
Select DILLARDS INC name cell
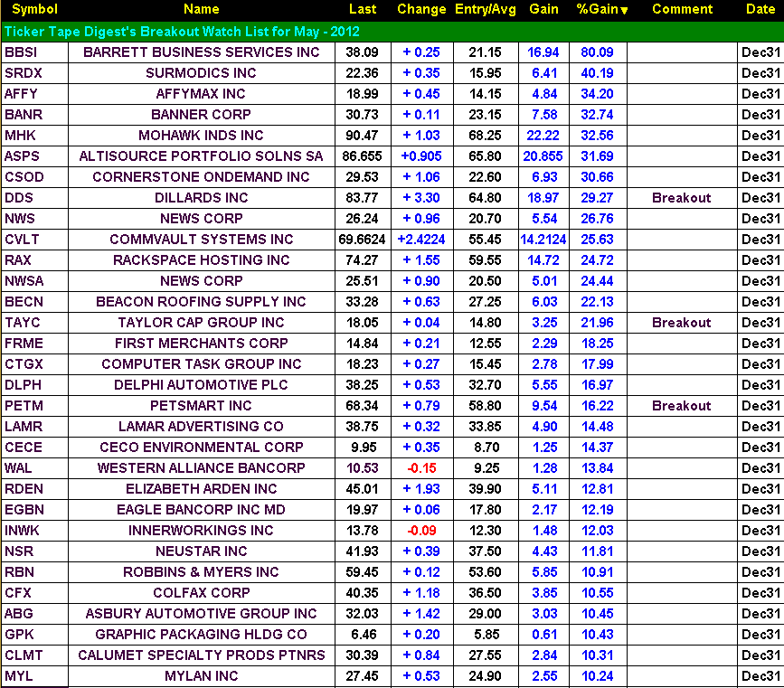point(201,197)
